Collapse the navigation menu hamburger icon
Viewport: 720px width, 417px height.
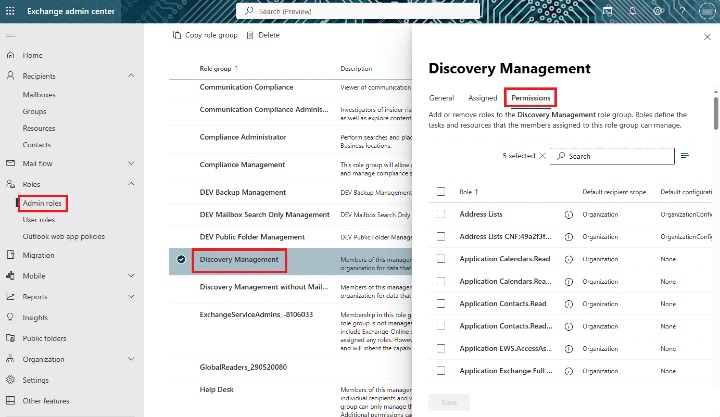point(11,35)
